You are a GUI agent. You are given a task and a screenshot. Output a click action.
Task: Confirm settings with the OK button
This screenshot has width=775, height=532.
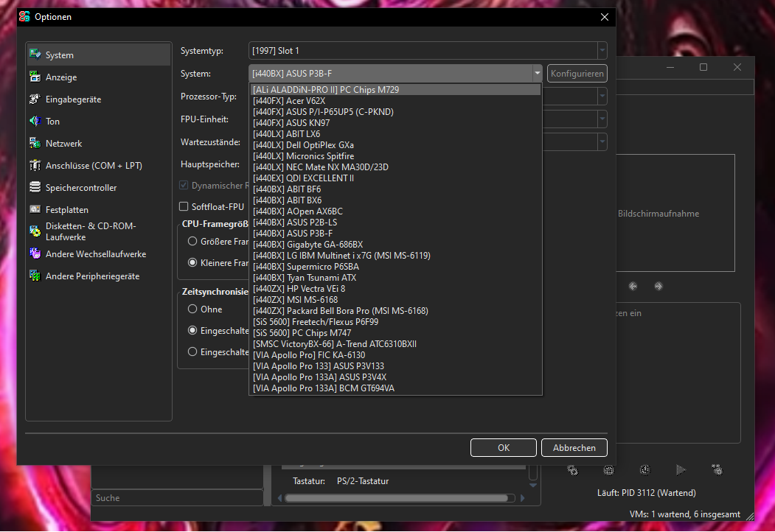click(504, 447)
